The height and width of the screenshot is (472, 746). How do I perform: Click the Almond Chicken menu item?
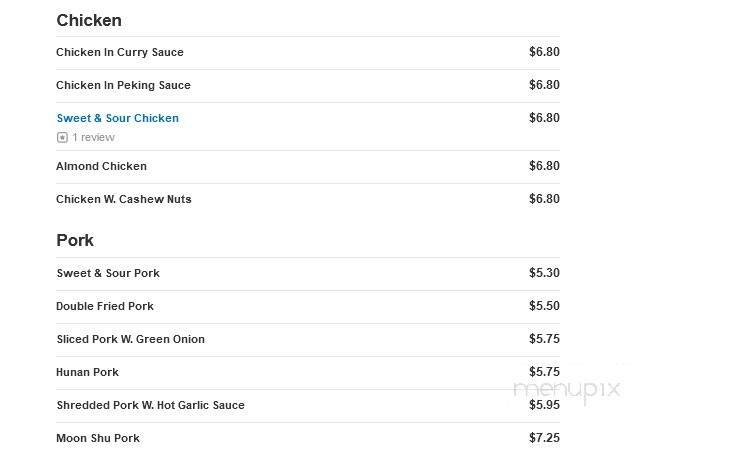101,166
